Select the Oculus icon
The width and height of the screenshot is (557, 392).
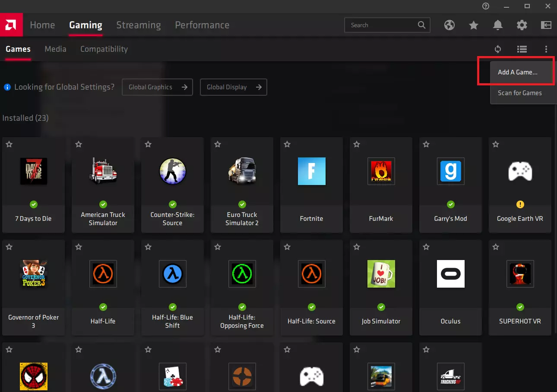[450, 274]
